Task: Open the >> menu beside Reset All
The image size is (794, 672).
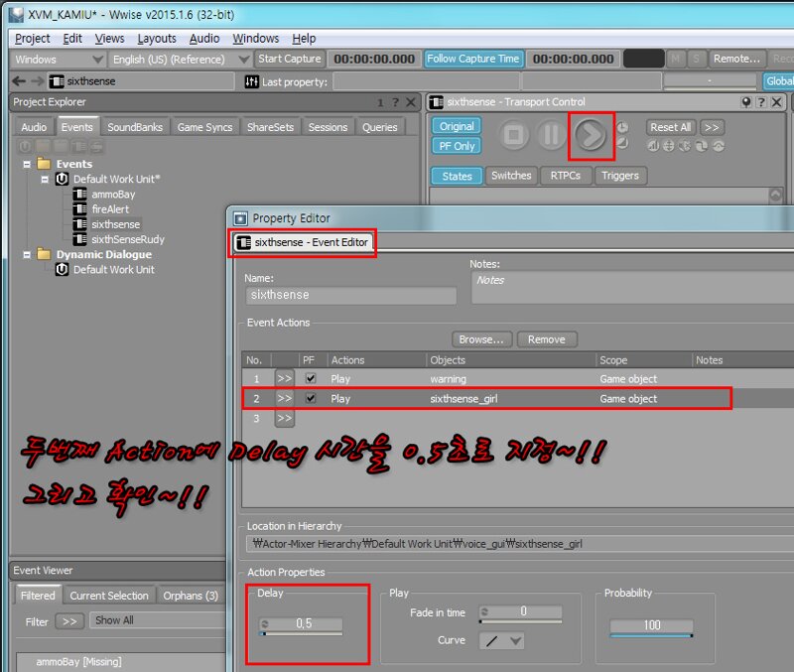Action: click(x=712, y=127)
